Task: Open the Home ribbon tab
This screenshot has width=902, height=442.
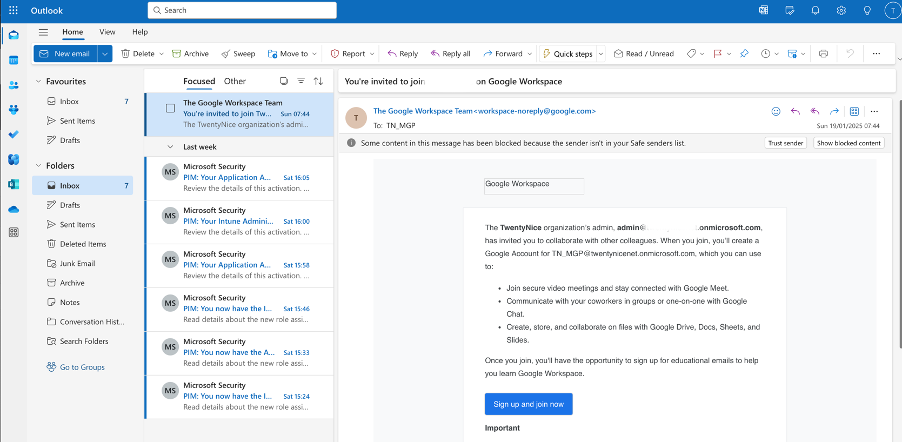Action: (72, 32)
